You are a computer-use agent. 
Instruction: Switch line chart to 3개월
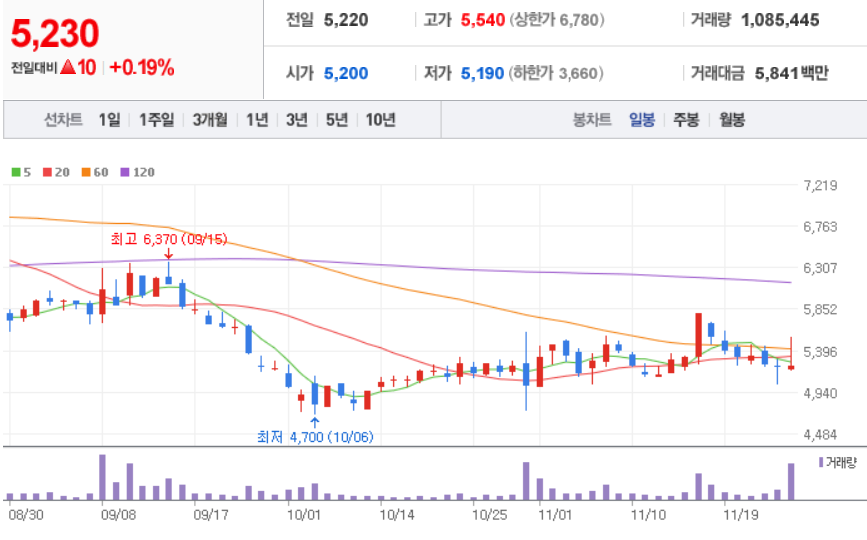coord(210,119)
